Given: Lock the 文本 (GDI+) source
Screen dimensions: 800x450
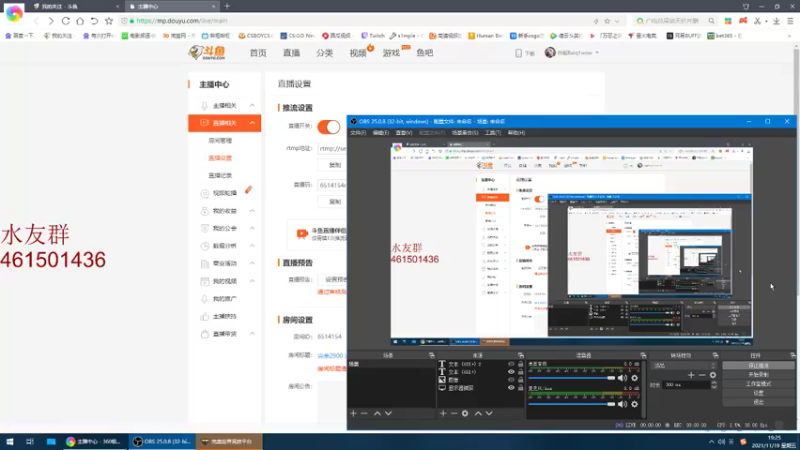Looking at the screenshot, I should 520,372.
